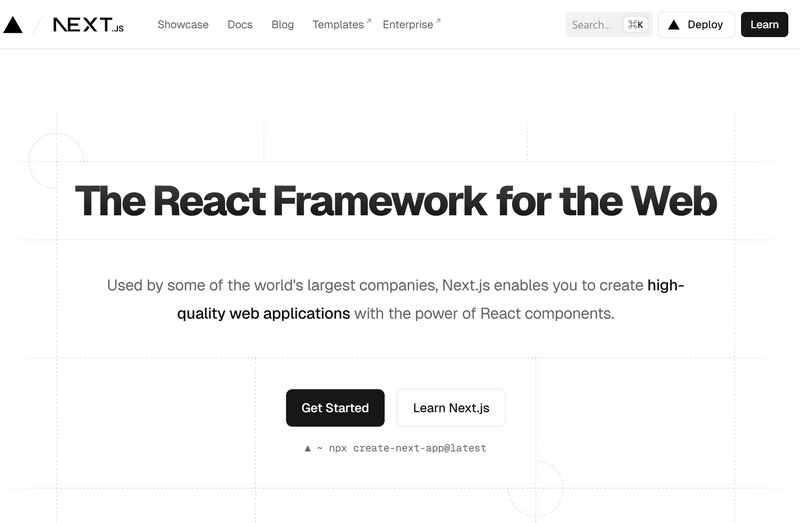Focus the Search input field
Screen dimensions: 800x523
pos(592,25)
